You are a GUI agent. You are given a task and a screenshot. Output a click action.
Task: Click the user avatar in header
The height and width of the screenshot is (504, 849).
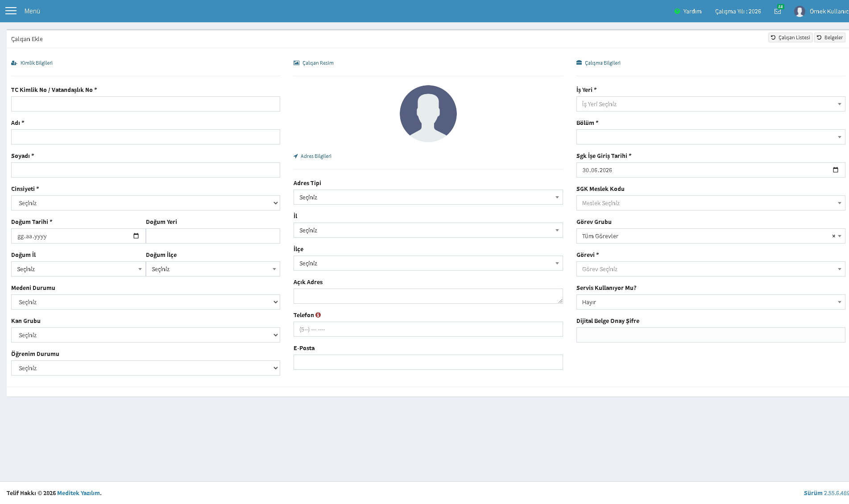(799, 11)
